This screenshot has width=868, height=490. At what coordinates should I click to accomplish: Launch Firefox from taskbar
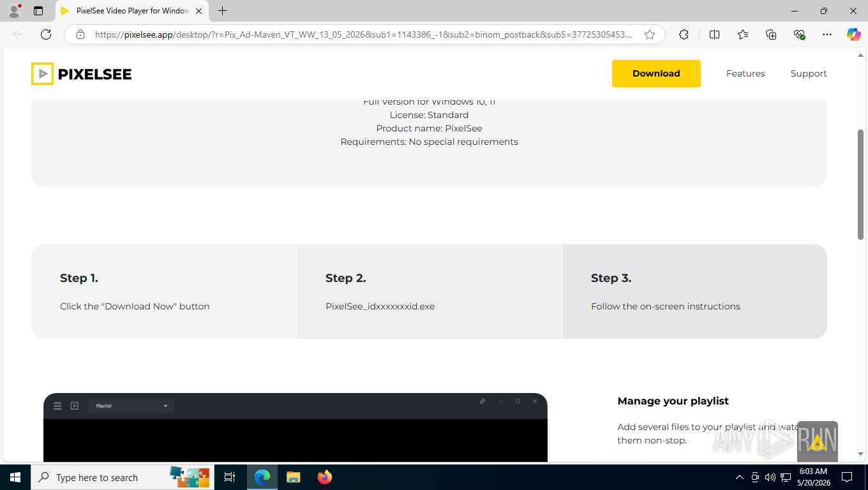pos(325,477)
